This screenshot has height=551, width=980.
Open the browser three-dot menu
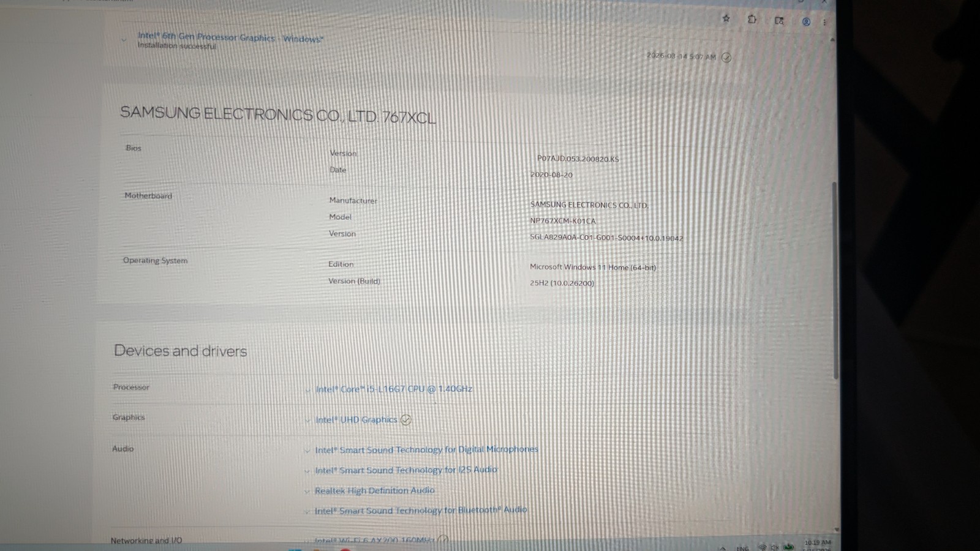point(824,22)
